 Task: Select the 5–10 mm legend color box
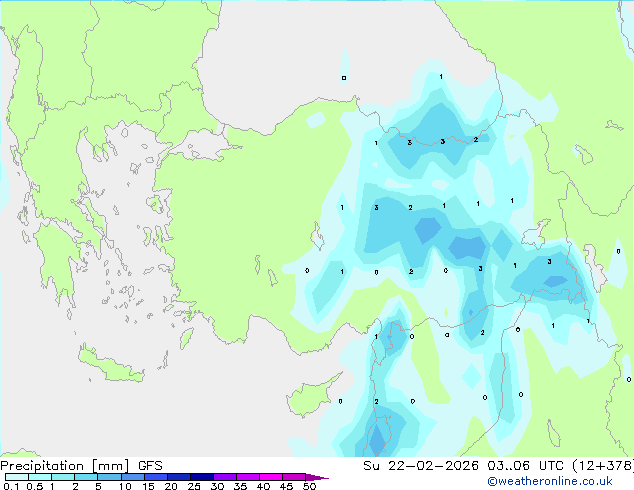(109, 477)
